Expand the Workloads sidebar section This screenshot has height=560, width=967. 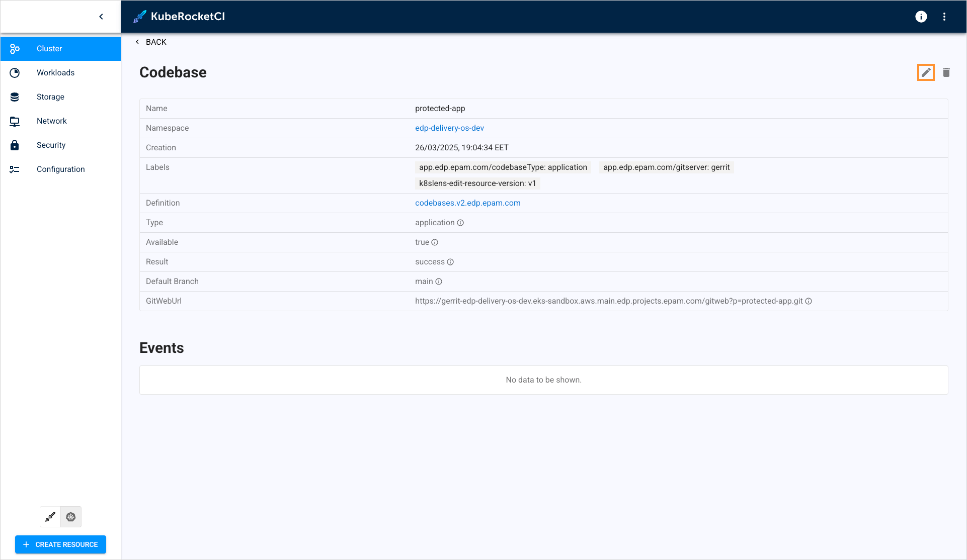click(x=55, y=73)
